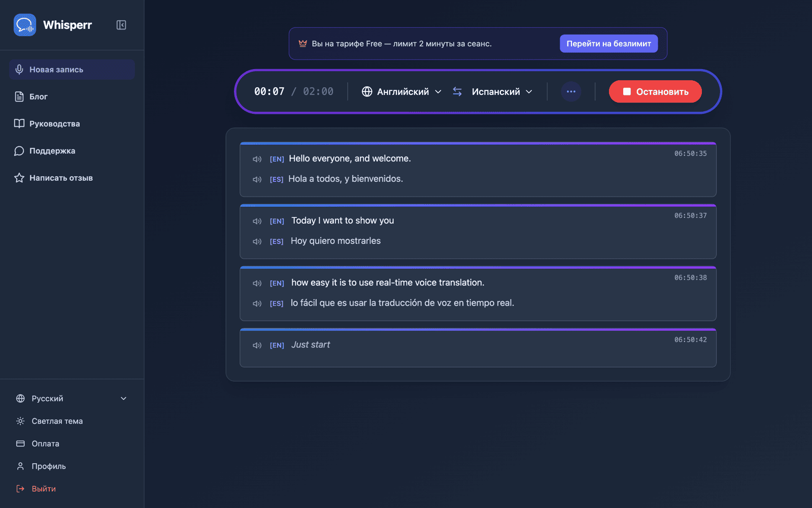The width and height of the screenshot is (812, 508).
Task: Click timestamp 06:50:35
Action: tap(690, 153)
